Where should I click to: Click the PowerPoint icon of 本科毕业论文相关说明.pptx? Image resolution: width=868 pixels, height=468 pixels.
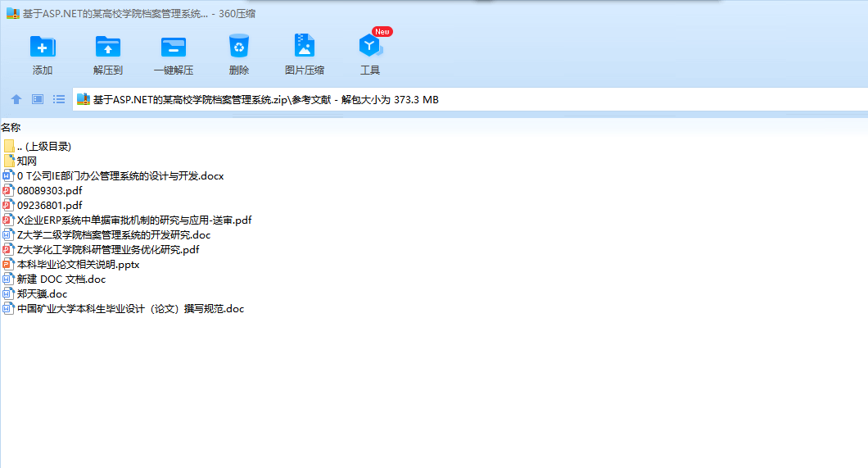point(8,265)
